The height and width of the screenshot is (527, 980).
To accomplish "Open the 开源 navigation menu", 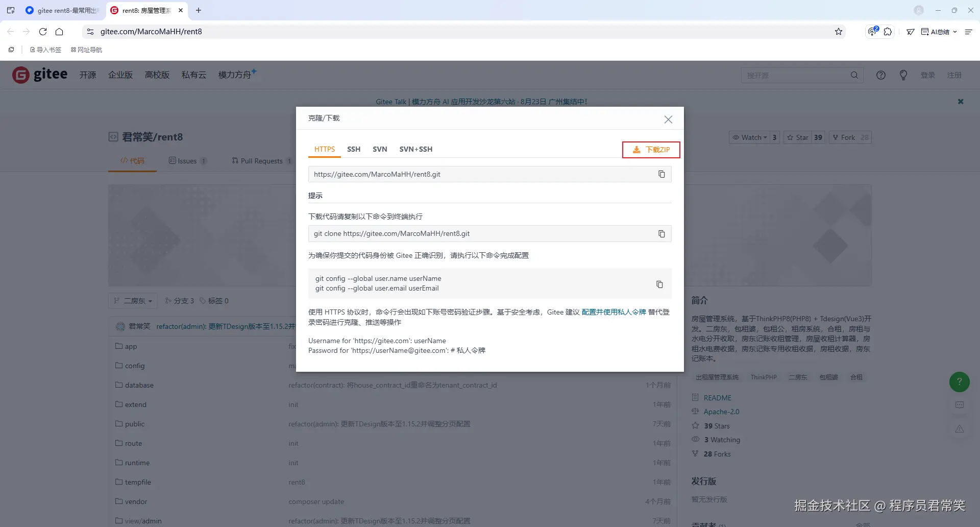I will click(x=88, y=75).
